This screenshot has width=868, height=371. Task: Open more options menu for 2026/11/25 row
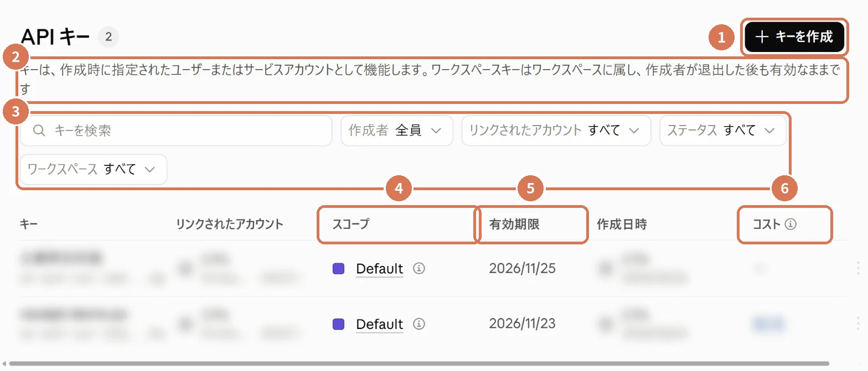pyautogui.click(x=858, y=269)
